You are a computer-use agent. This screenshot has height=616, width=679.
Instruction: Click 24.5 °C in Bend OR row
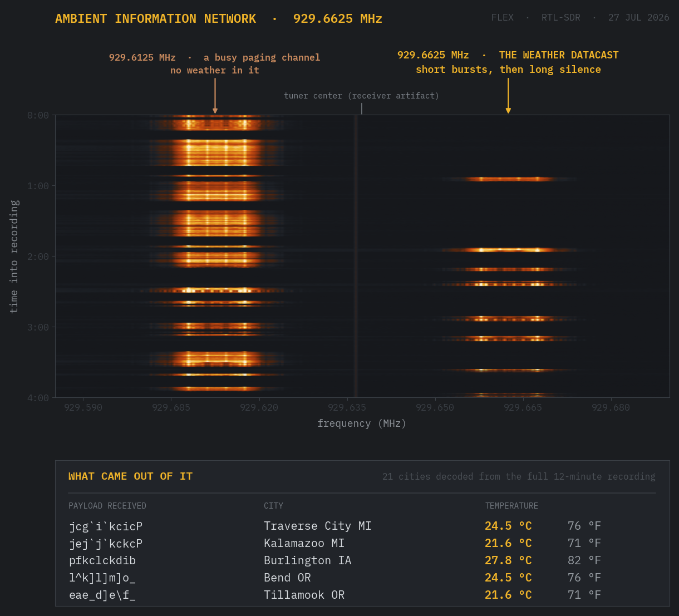pyautogui.click(x=508, y=578)
